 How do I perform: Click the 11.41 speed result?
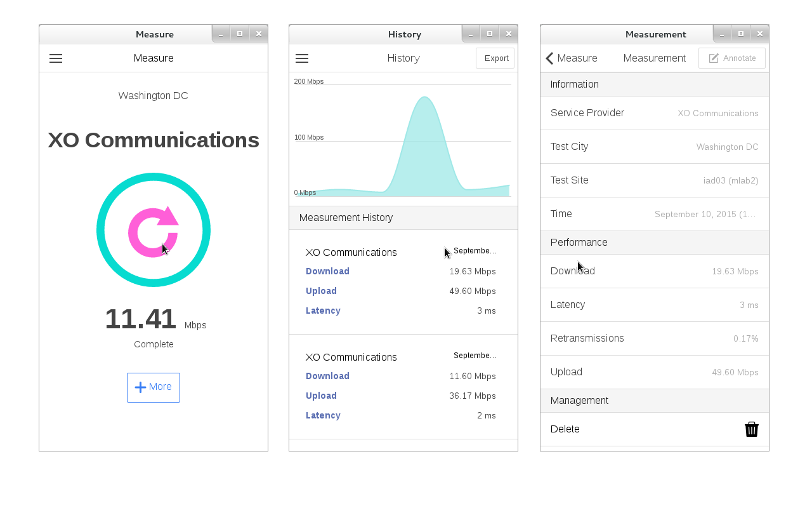pos(140,319)
